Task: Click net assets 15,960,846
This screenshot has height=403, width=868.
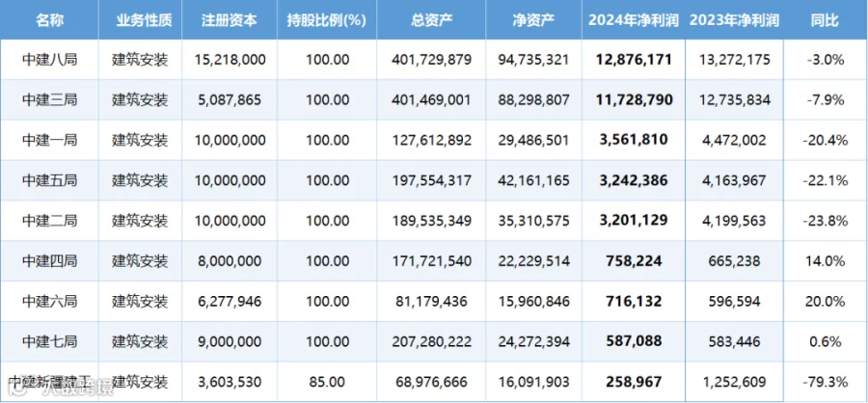Action: (534, 301)
